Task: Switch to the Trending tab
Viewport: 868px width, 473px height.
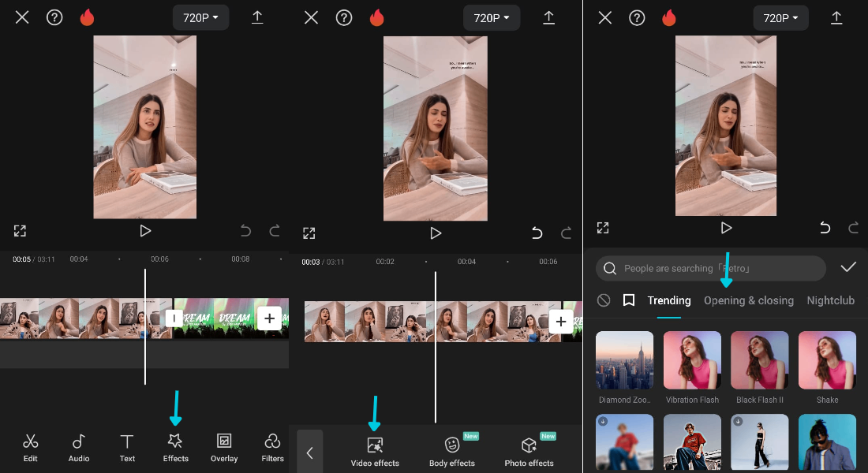Action: [x=669, y=300]
